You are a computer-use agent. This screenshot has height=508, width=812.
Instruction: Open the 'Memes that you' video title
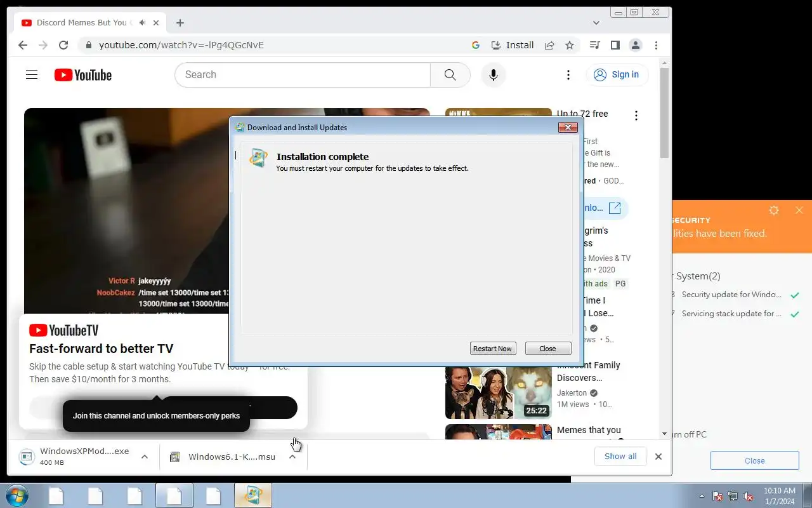point(589,430)
